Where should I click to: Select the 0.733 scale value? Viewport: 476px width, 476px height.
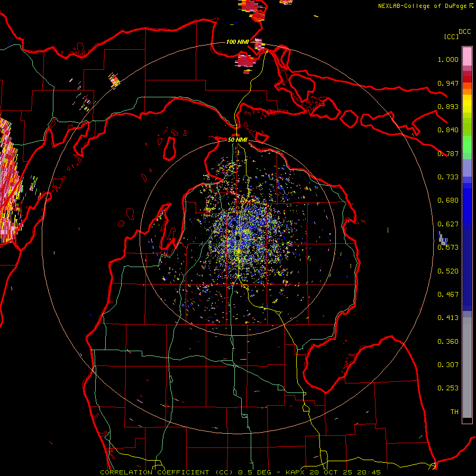pyautogui.click(x=448, y=177)
